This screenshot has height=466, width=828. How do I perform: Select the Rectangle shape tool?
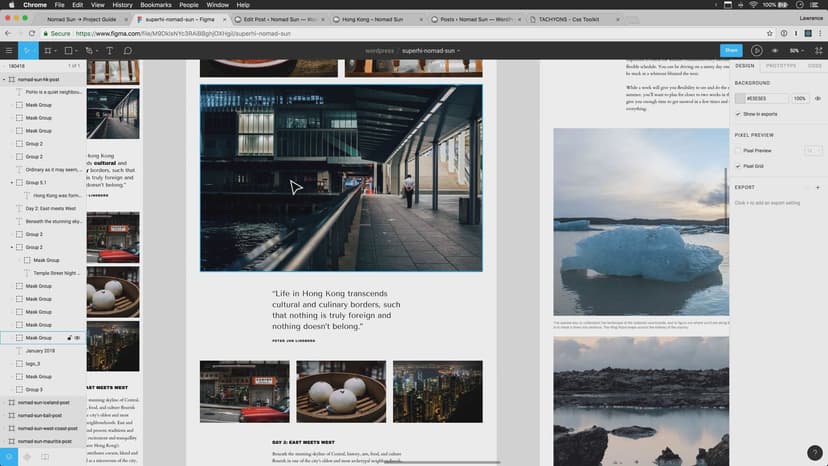[69, 50]
